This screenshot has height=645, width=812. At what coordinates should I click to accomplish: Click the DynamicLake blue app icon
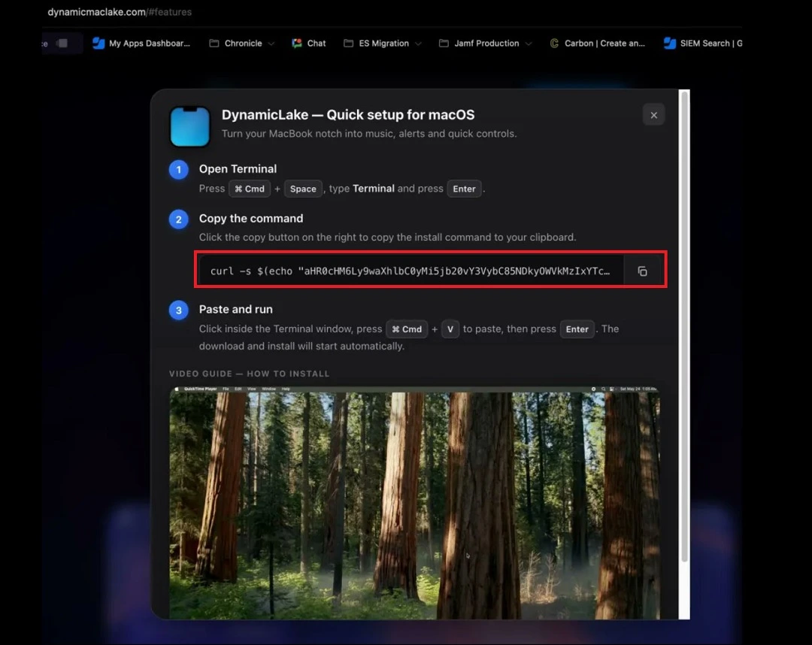[x=190, y=126]
